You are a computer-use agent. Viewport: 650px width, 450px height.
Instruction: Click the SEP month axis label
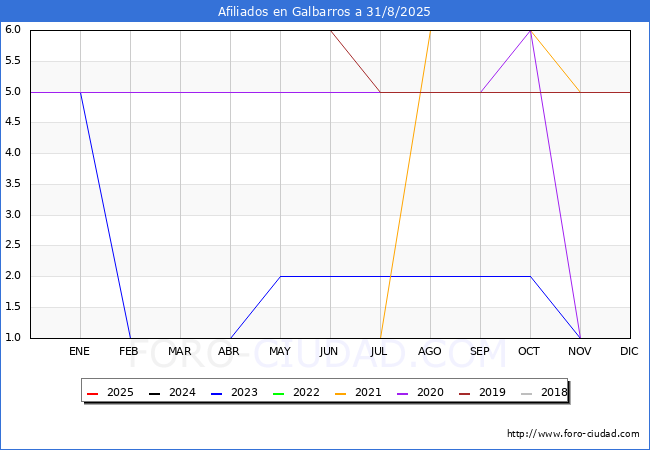click(x=480, y=351)
